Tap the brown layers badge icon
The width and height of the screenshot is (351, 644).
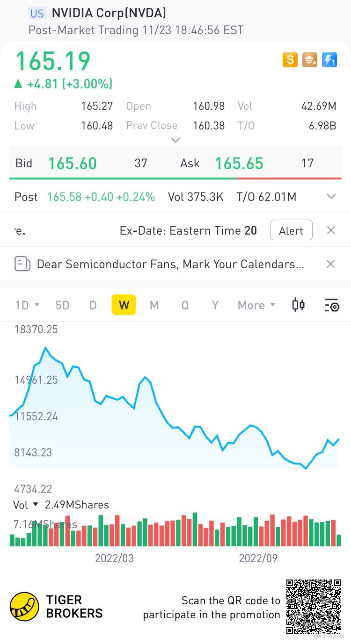click(x=310, y=60)
